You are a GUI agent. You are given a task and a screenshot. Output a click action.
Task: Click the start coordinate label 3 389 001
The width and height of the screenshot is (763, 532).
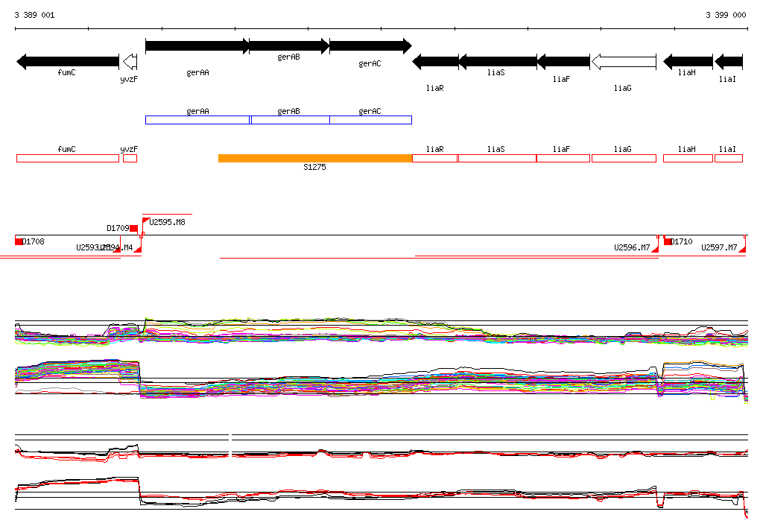34,15
